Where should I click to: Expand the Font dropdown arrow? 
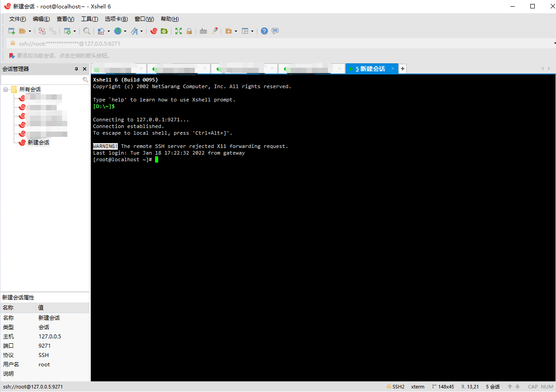[x=142, y=31]
